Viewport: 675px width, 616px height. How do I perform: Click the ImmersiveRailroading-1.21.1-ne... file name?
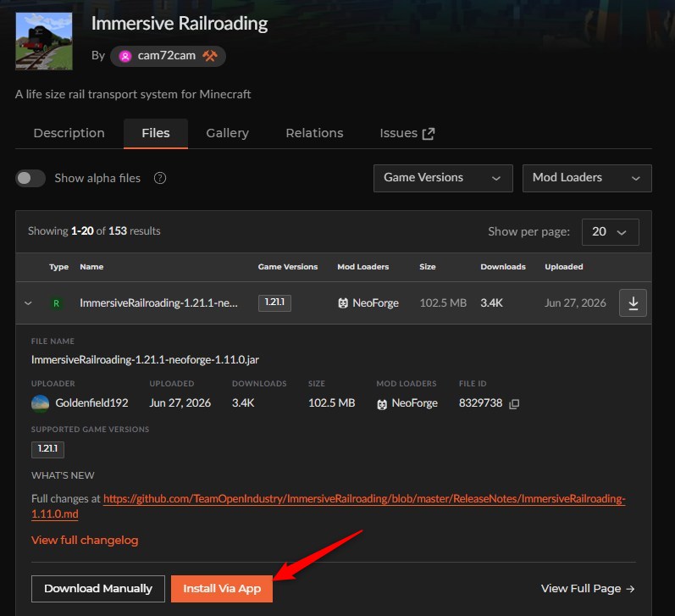(158, 302)
